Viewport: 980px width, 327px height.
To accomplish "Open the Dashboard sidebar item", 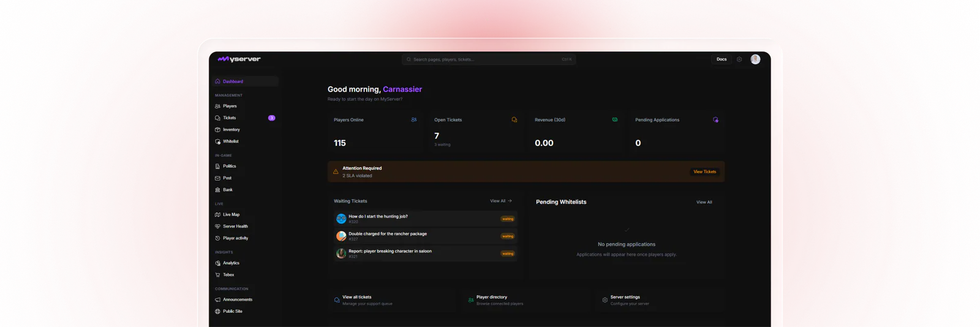I will point(246,81).
